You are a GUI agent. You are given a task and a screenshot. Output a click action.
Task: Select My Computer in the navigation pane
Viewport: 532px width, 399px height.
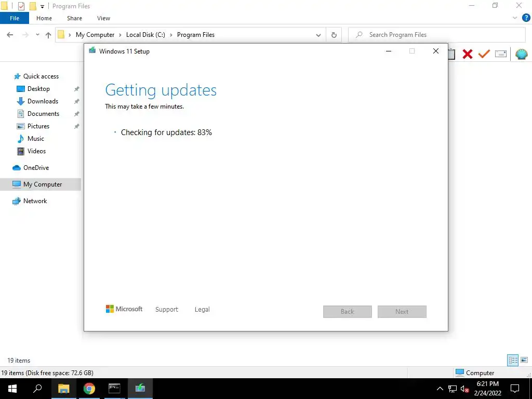41,184
